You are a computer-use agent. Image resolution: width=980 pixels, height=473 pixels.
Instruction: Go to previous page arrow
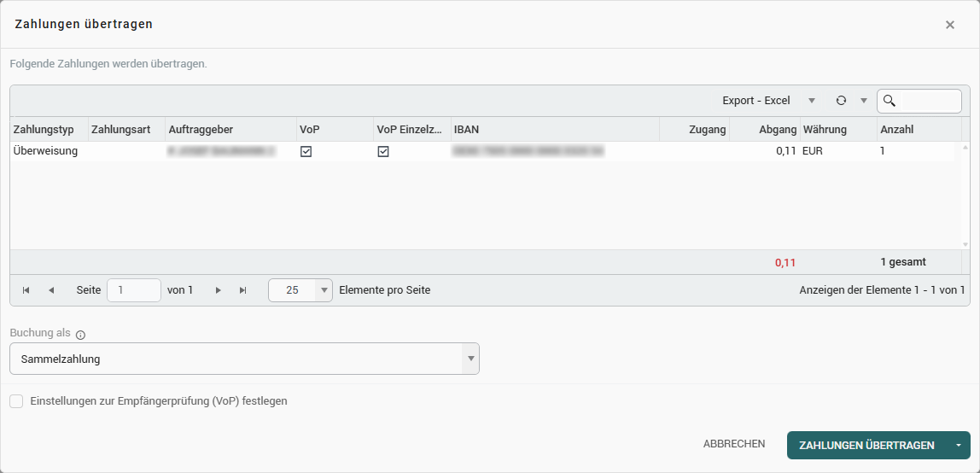tap(51, 290)
